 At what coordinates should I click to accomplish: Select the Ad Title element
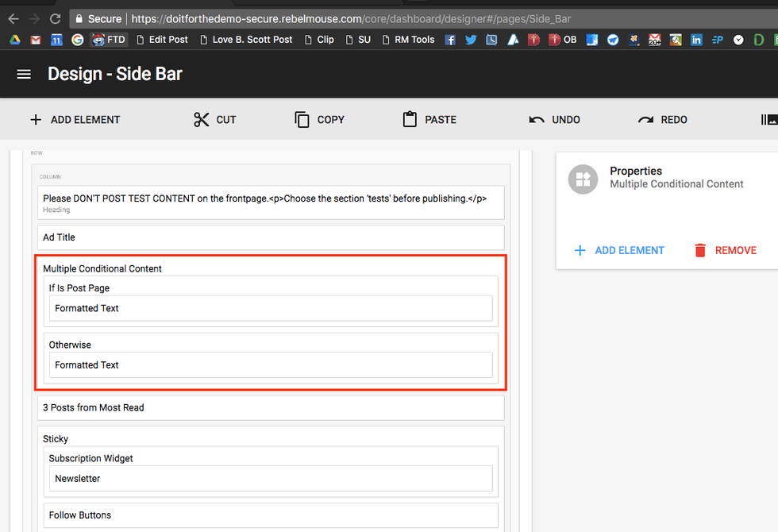coord(271,237)
